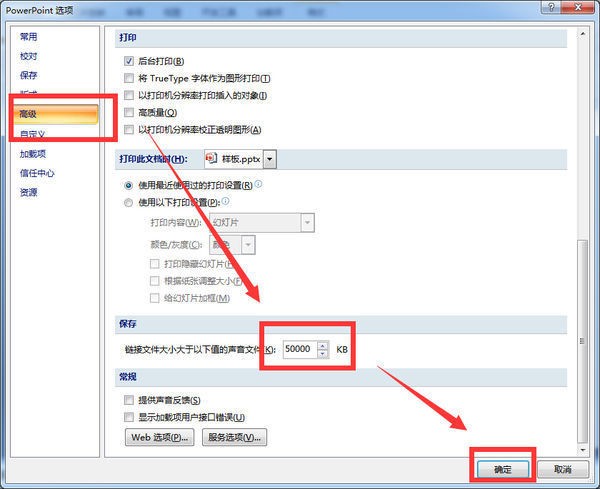Viewport: 600px width, 489px height.
Task: Check 以打印机分辨率校正透明图形
Action: (x=129, y=129)
